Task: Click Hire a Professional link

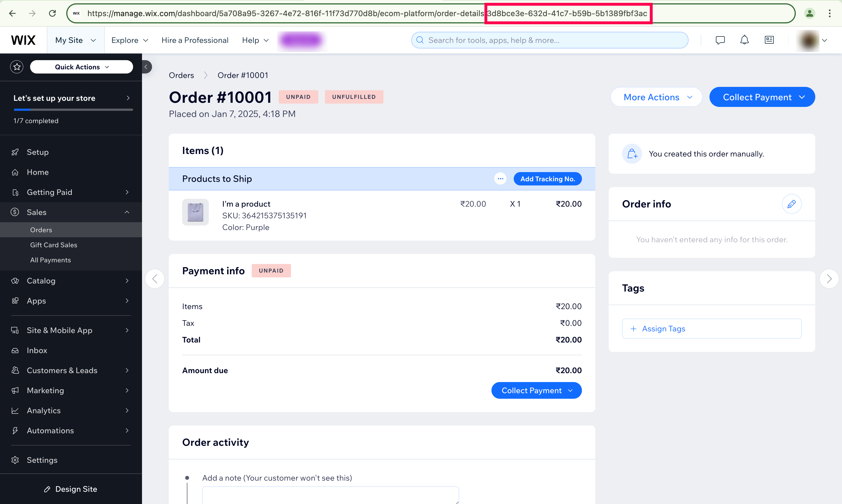Action: [195, 40]
